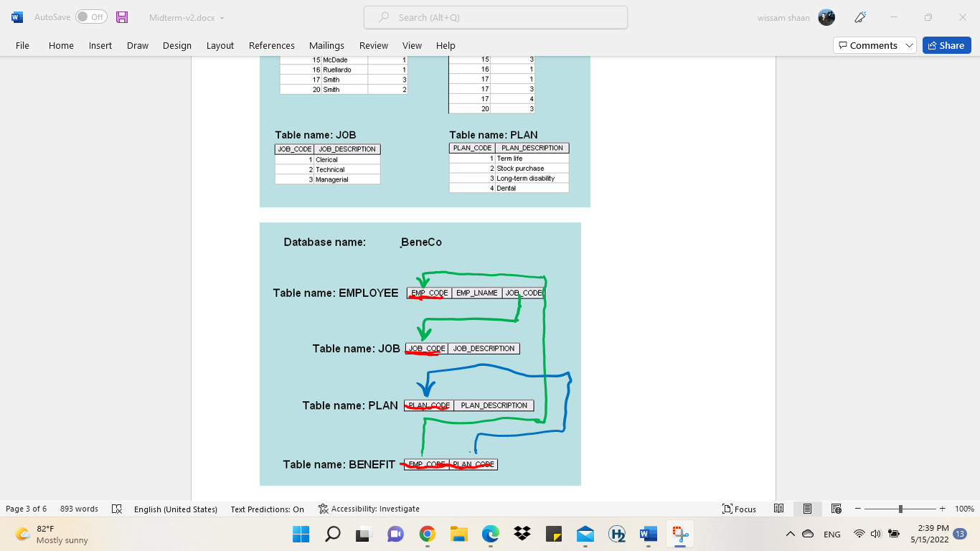
Task: Expand hidden icons in the system tray
Action: (x=790, y=534)
